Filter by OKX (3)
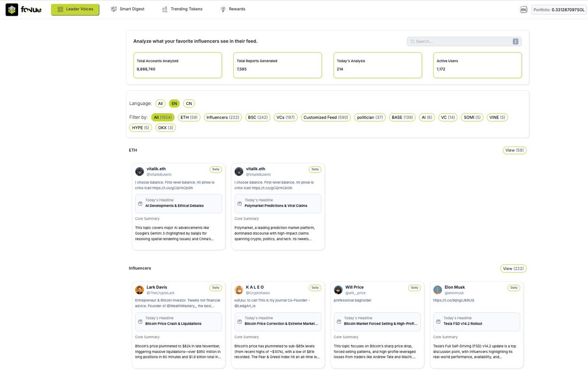 pos(166,128)
